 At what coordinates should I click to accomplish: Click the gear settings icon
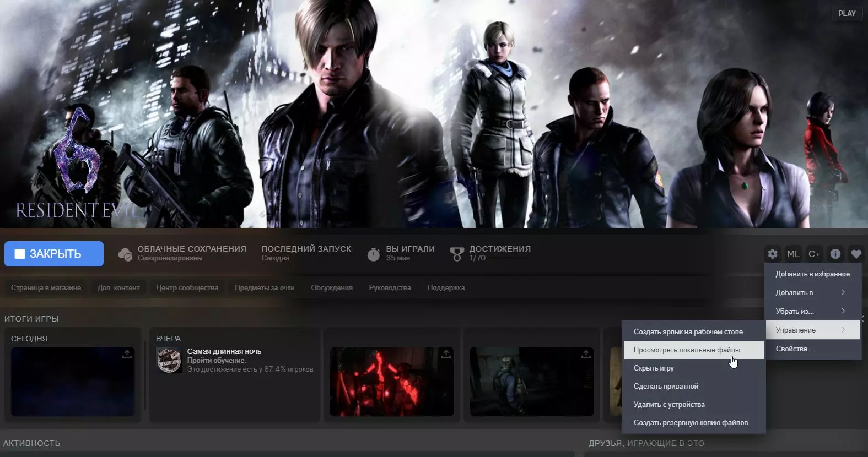pyautogui.click(x=773, y=254)
